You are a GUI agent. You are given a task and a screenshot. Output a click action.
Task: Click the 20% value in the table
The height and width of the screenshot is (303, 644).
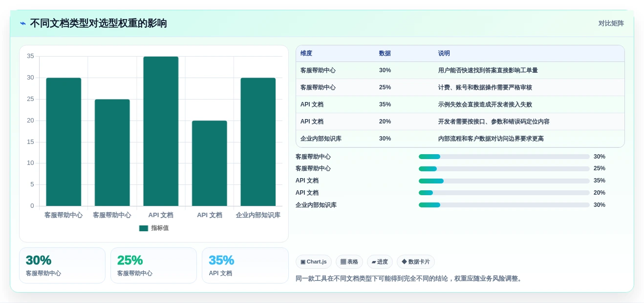(x=385, y=121)
